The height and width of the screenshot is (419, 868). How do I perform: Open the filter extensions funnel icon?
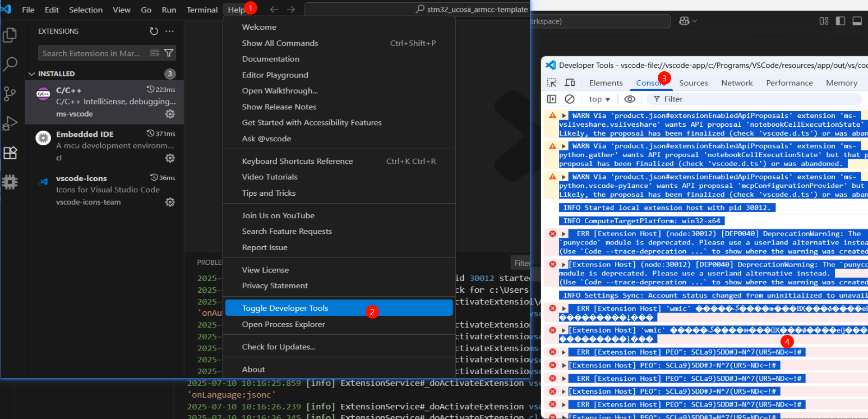(x=168, y=53)
